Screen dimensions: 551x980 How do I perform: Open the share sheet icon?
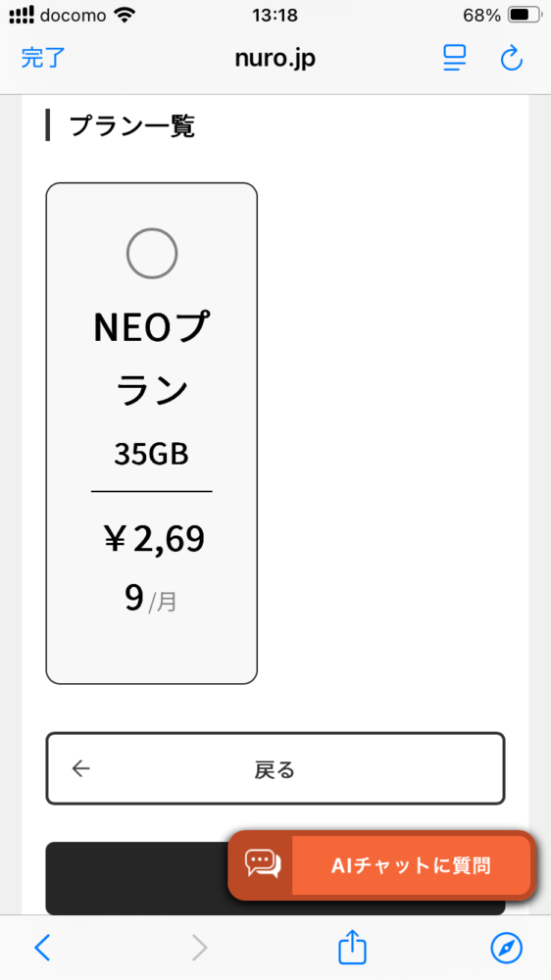tap(352, 947)
